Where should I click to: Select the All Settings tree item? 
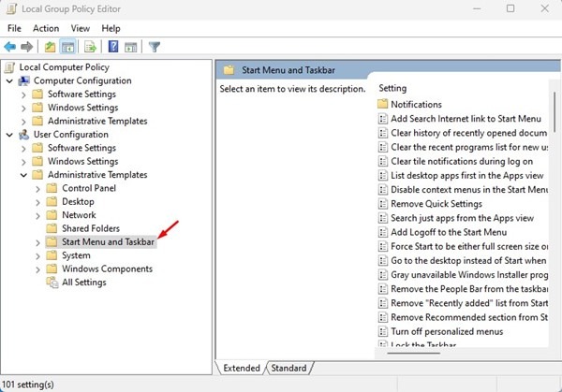pyautogui.click(x=83, y=283)
